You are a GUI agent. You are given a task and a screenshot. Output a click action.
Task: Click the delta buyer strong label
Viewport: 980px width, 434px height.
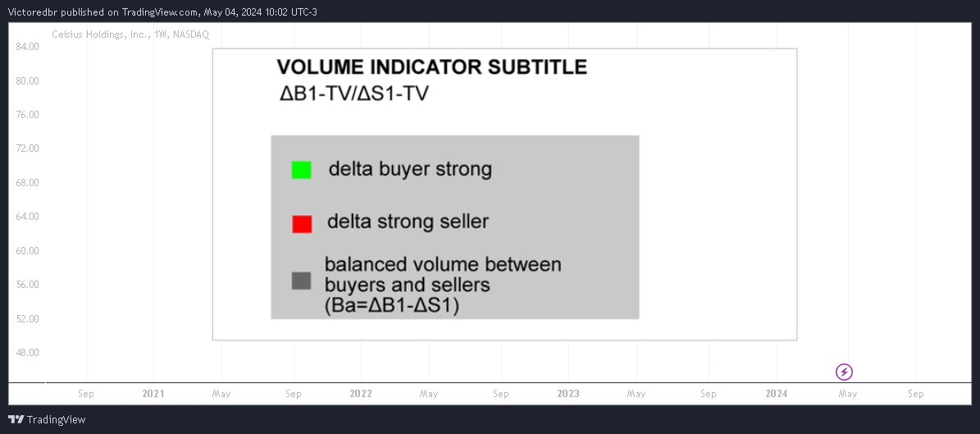tap(411, 170)
